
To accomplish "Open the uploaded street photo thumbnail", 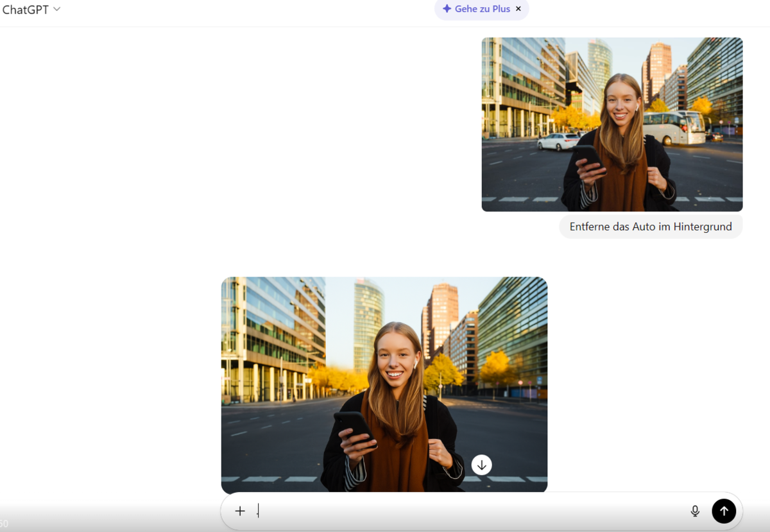I will [x=612, y=124].
